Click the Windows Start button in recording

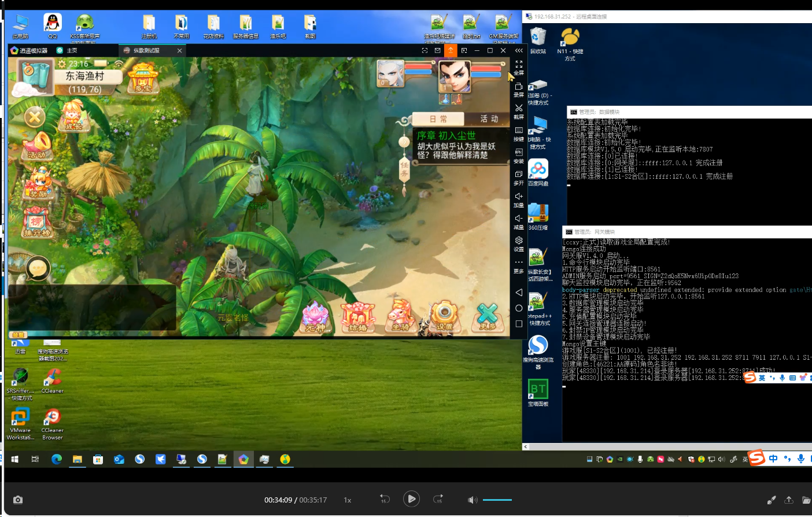pos(15,459)
